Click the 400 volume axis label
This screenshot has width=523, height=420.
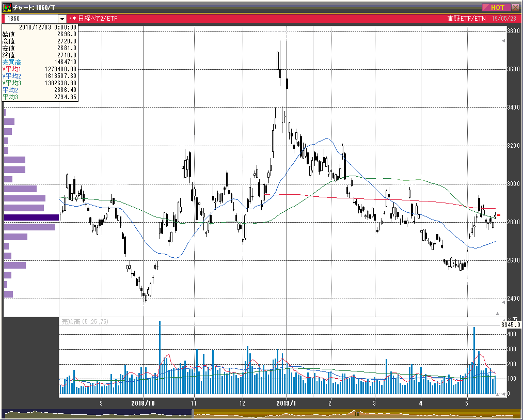[512, 334]
